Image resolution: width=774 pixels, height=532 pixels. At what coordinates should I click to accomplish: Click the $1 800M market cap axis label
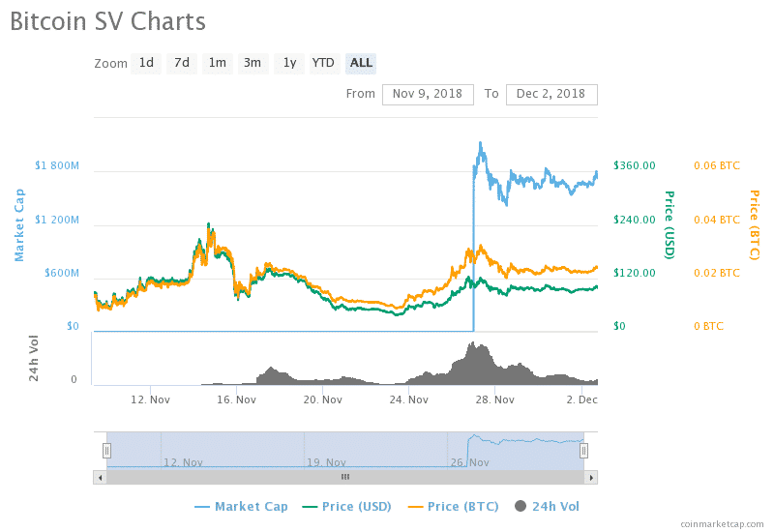tap(57, 165)
